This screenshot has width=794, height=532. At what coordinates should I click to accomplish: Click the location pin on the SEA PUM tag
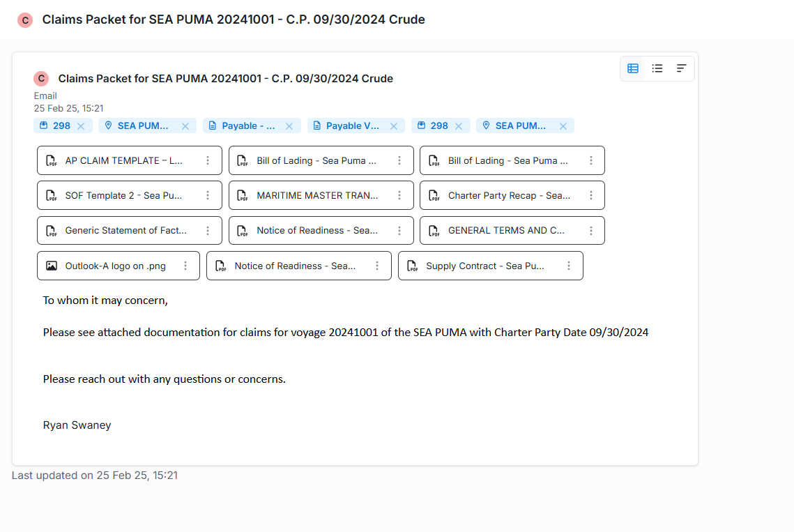(x=109, y=126)
